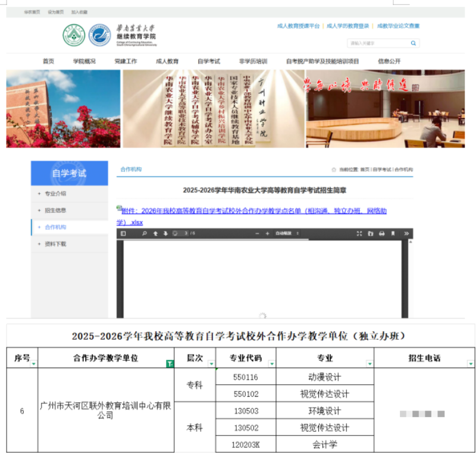476x461 pixels.
Task: Zoom in on the PDF viewer
Action: [267, 233]
